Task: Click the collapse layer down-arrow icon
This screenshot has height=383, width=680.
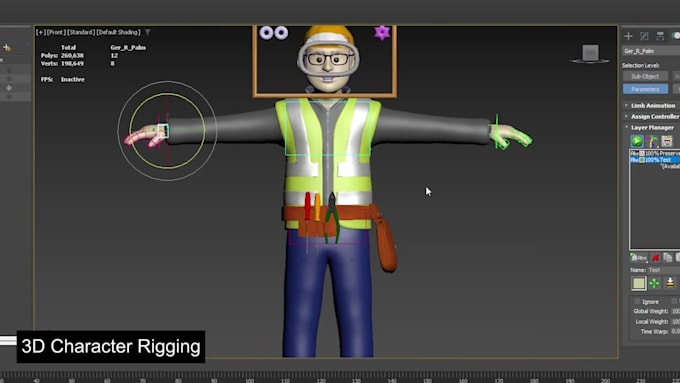Action: (x=670, y=283)
